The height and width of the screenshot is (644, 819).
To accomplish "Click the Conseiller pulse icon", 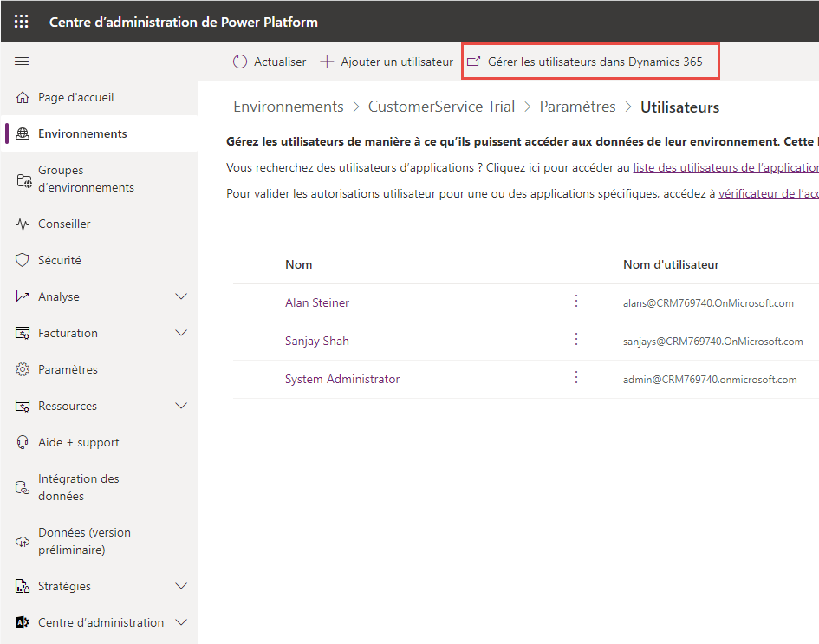I will pyautogui.click(x=23, y=224).
